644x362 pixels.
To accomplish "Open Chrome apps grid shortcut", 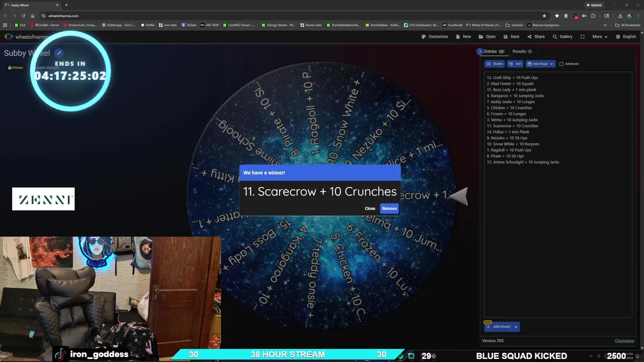I will pos(6,25).
